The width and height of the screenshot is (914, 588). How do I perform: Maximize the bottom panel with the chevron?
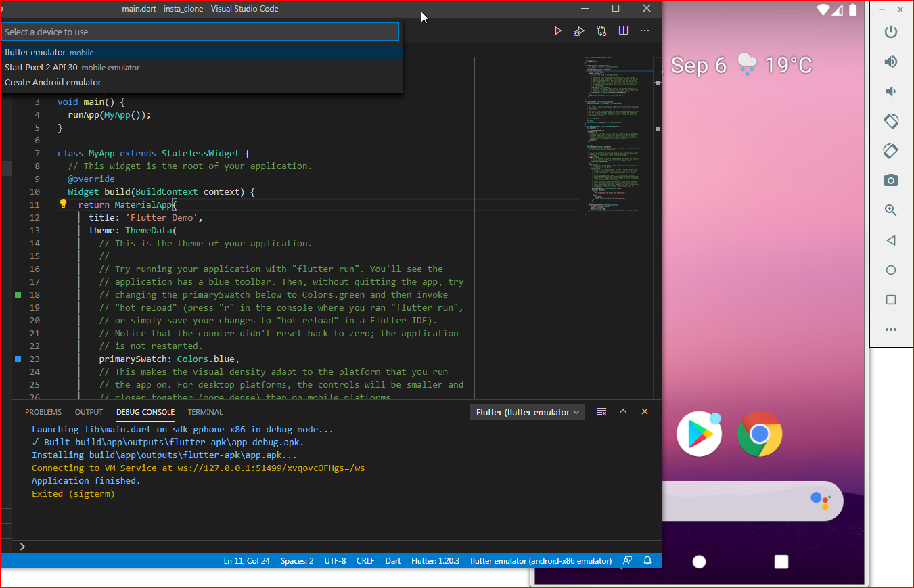pos(623,412)
